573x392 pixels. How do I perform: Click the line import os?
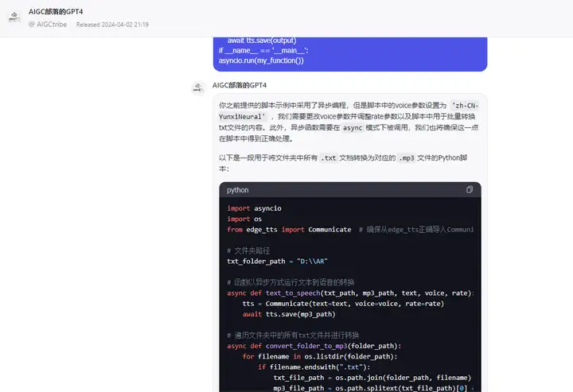coord(244,219)
